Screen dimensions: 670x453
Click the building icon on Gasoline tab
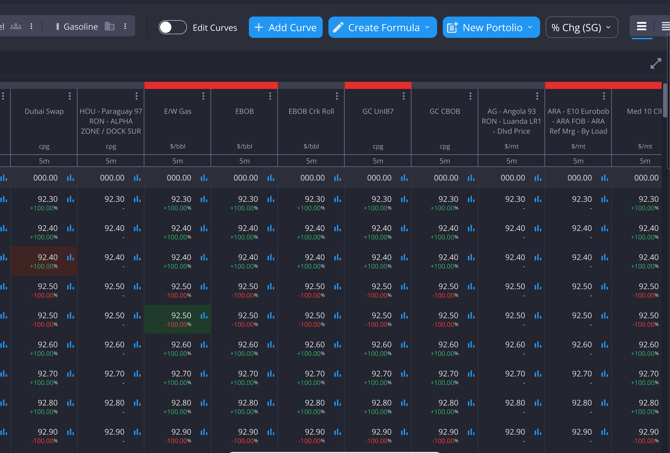110,26
